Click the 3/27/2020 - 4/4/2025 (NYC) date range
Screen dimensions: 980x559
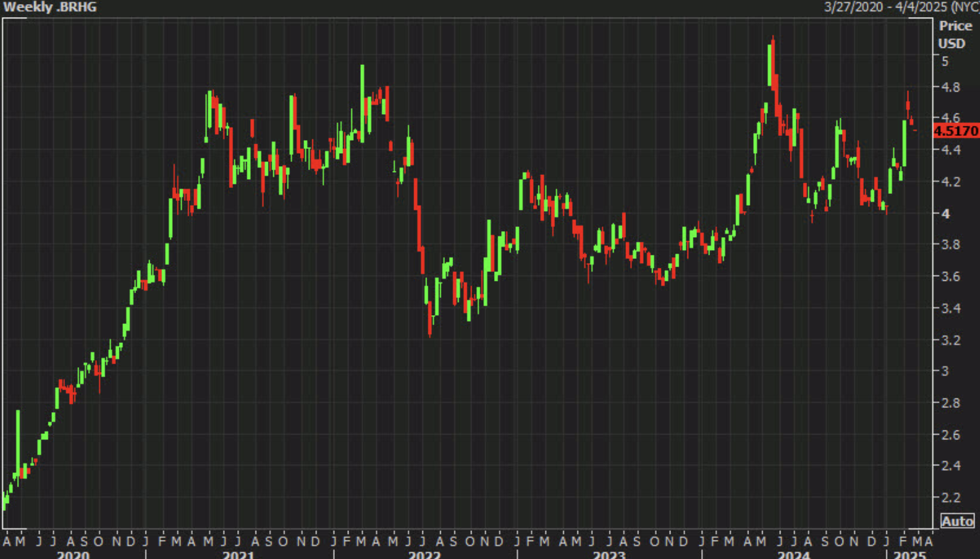[901, 7]
